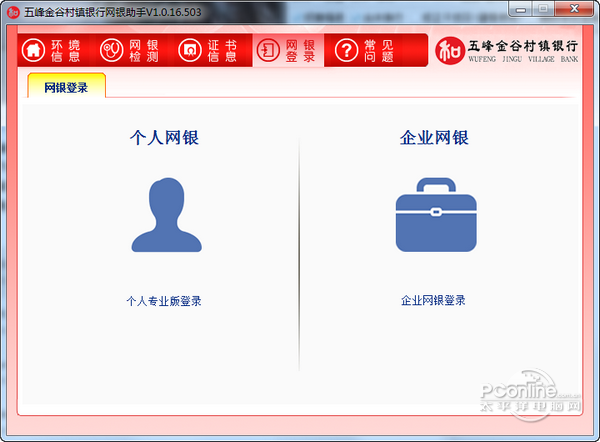
Task: Click the 五峰金谷村镇银行 bank name text
Action: 523,46
